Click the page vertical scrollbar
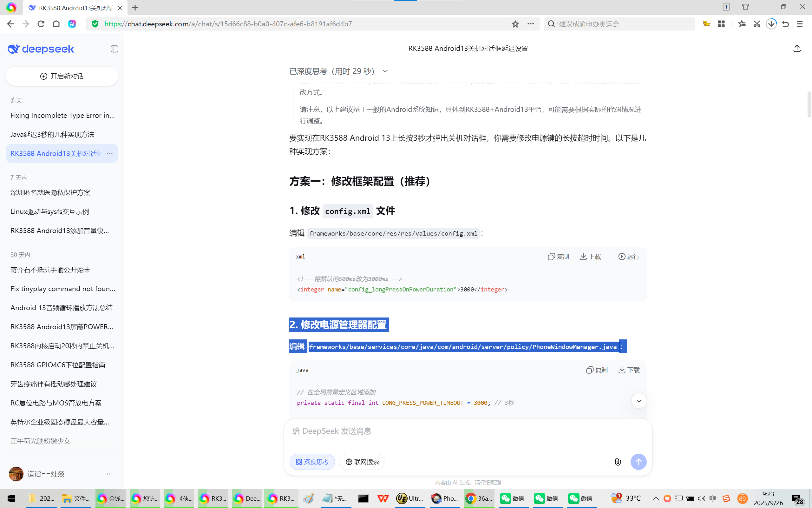This screenshot has width=812, height=508. (x=809, y=104)
